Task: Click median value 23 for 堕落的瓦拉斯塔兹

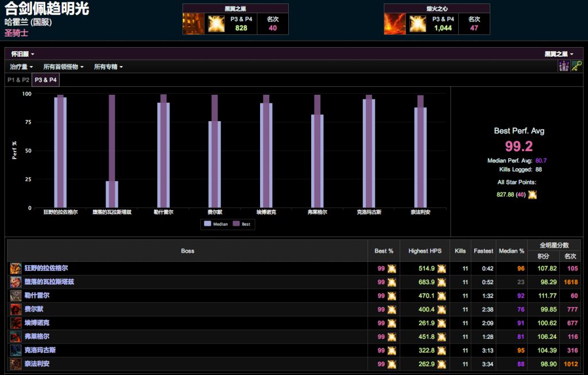Action: [x=521, y=282]
